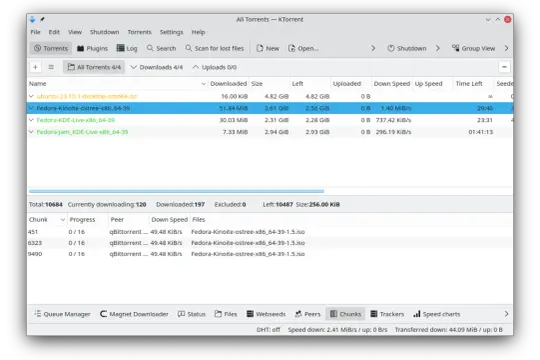Screen dimensions: 540x360
Task: Switch to the Peers panel
Action: pos(308,314)
